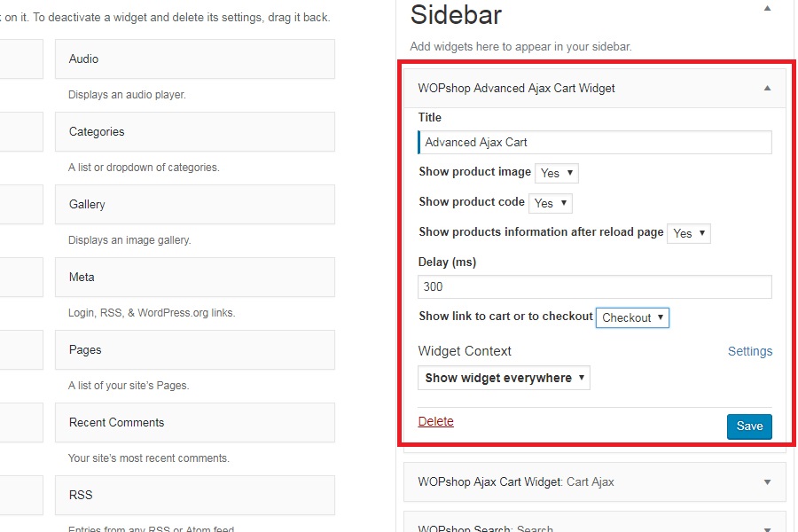Select the Pages available widget
798x532 pixels.
click(194, 349)
